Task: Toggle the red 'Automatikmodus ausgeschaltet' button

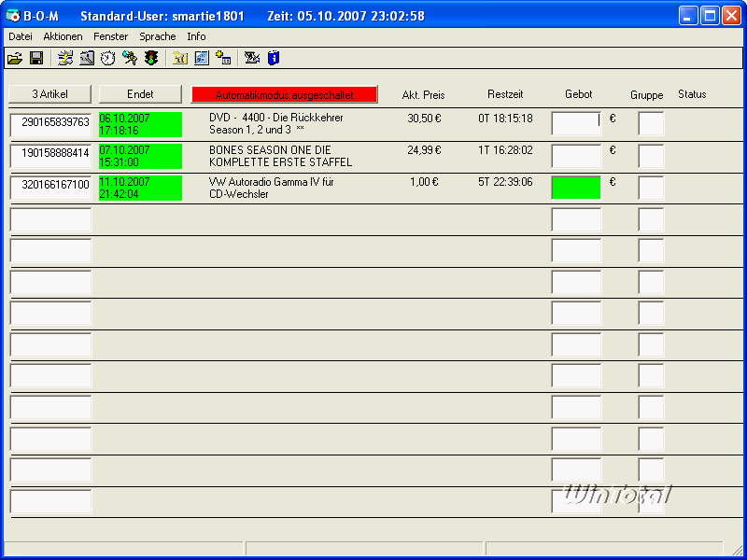Action: 285,95
